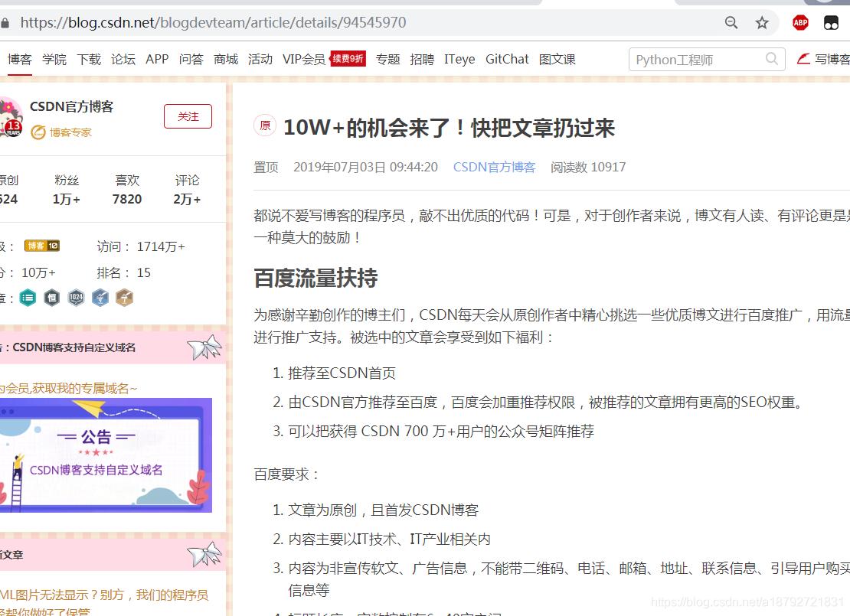
Task: Click the 粉丝 1万+ stat
Action: pyautogui.click(x=67, y=190)
